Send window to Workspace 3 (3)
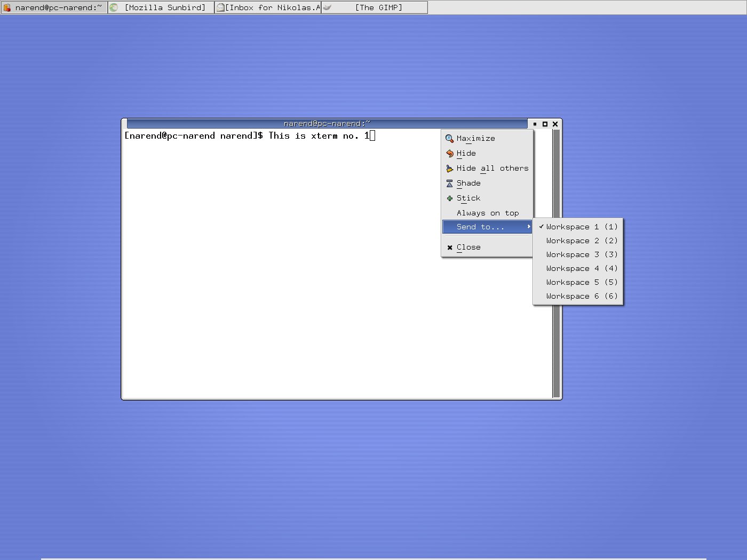747x560 pixels. point(581,254)
